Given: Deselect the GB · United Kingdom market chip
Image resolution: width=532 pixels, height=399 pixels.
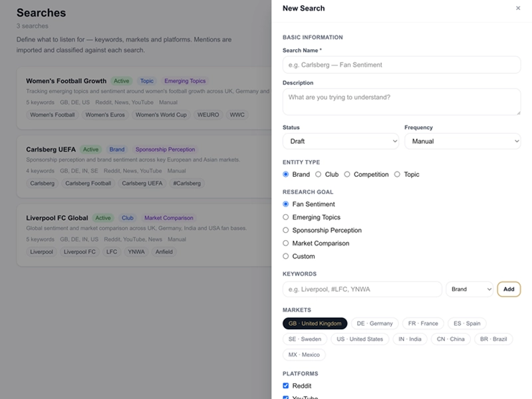Looking at the screenshot, I should click(x=315, y=323).
